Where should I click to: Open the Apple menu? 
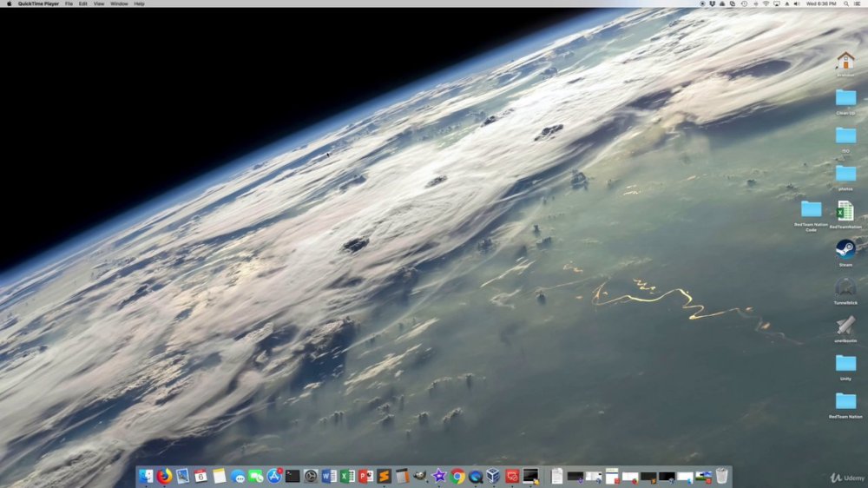(x=9, y=3)
